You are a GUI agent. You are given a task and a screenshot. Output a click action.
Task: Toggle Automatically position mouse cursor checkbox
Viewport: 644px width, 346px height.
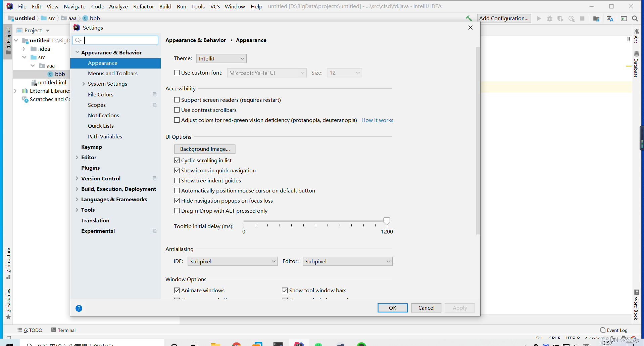[x=177, y=190]
